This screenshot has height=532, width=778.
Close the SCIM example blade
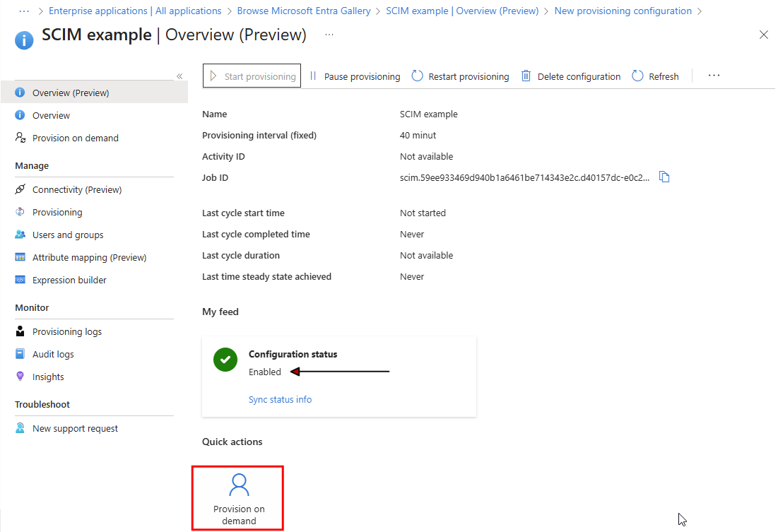(764, 35)
